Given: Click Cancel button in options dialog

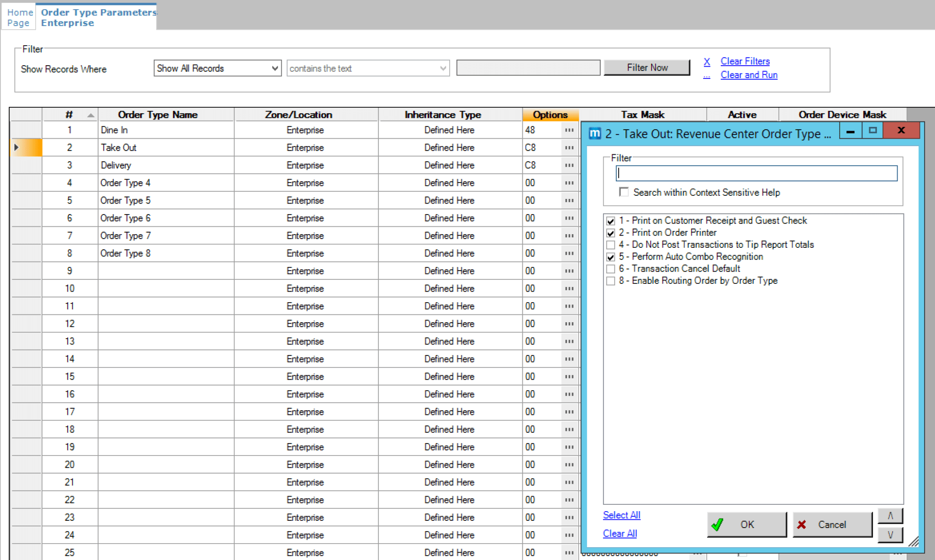Looking at the screenshot, I should coord(832,524).
